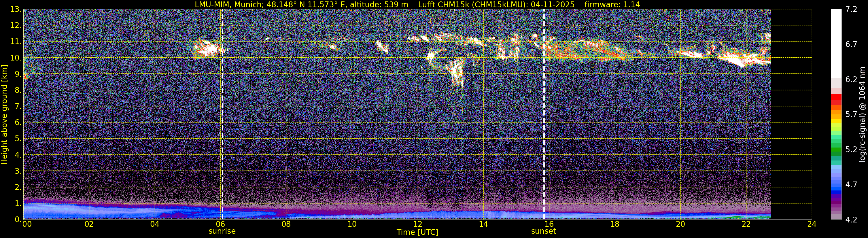Image resolution: width=868 pixels, height=238 pixels.
Task: Select the white top segment of the colorbar
Action: pyautogui.click(x=836, y=44)
